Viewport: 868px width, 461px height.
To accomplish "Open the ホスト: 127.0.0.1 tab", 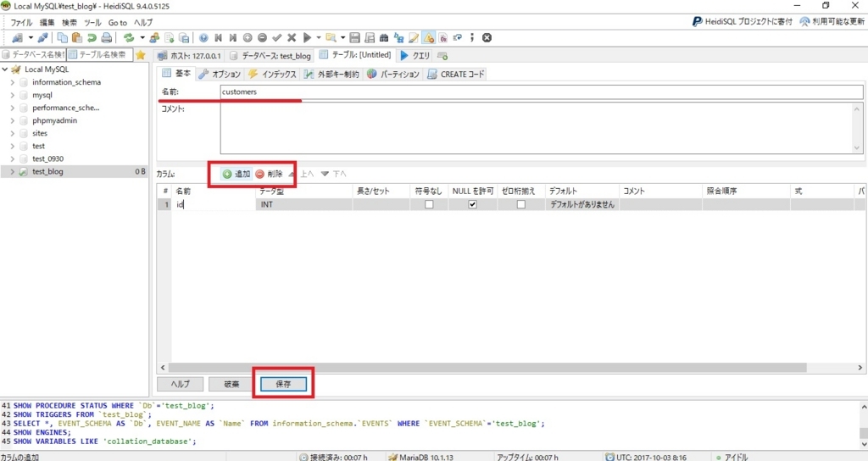I will 189,55.
